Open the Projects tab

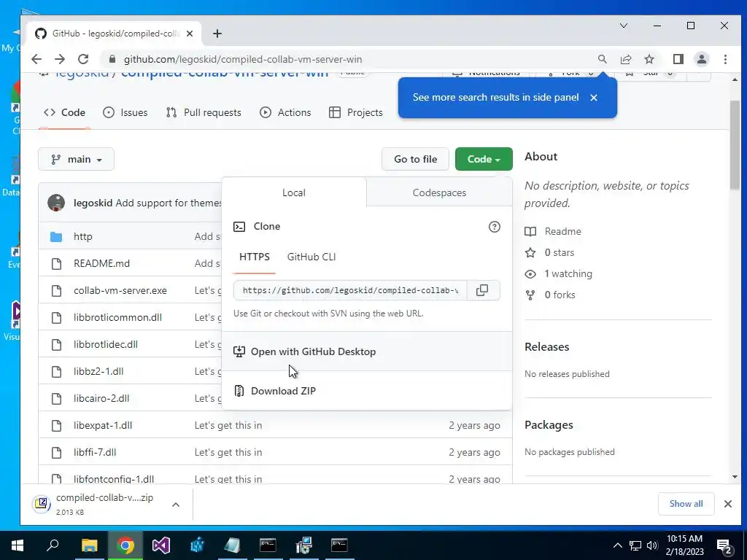point(356,113)
